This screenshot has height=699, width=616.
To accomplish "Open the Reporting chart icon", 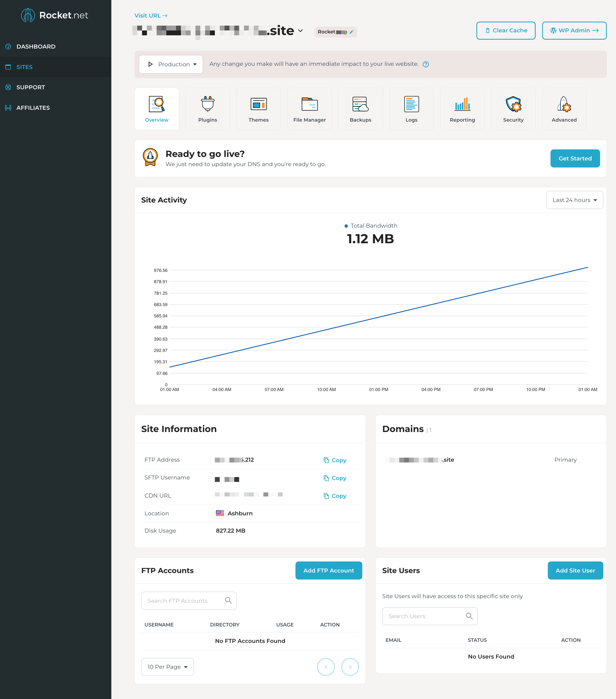I will point(462,104).
